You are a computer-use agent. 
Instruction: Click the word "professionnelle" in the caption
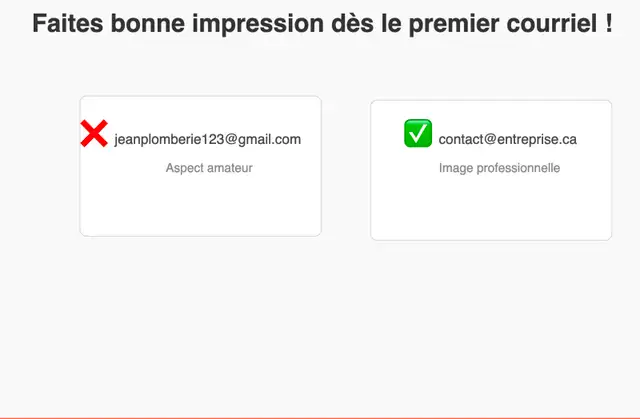[518, 168]
